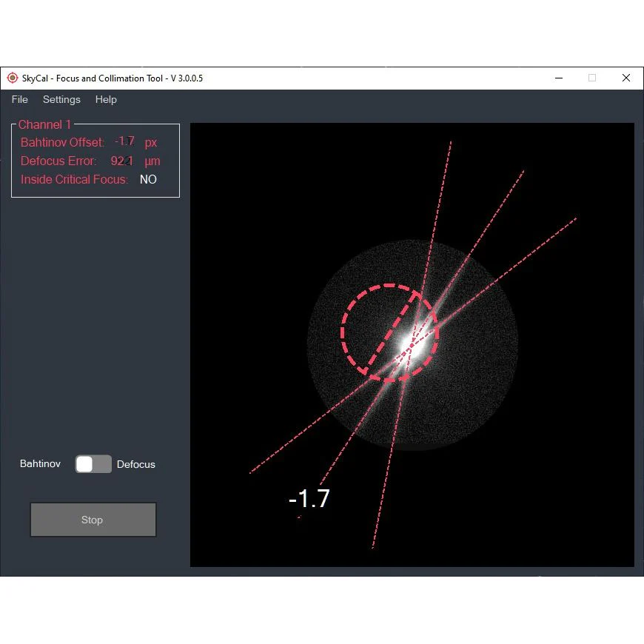Viewport: 644px width, 644px height.
Task: Click the Bahtinov Offset label text
Action: tap(62, 142)
